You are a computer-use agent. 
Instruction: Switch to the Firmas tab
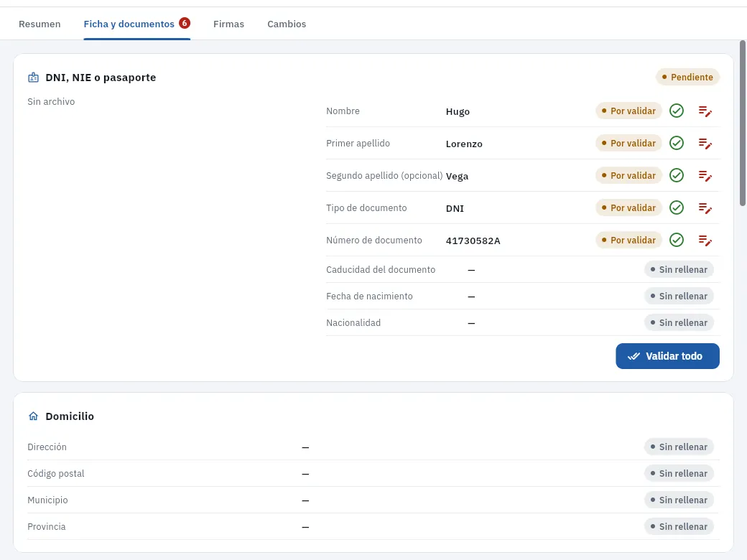click(228, 24)
